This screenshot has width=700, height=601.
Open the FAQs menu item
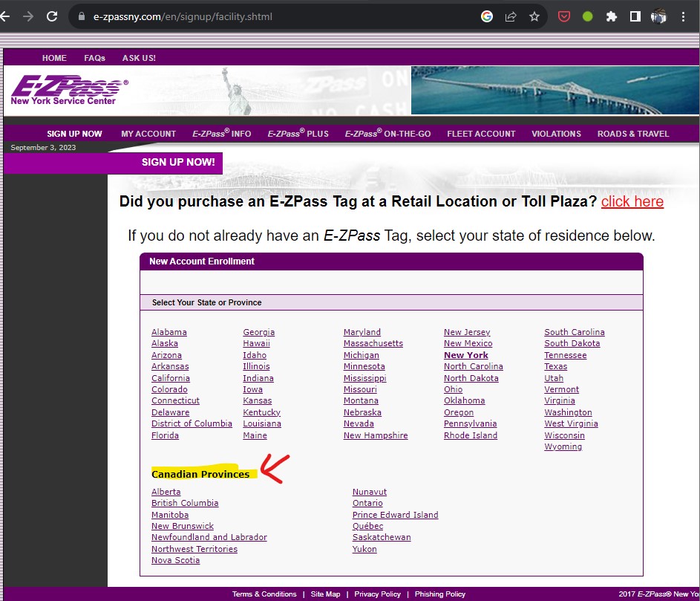94,58
